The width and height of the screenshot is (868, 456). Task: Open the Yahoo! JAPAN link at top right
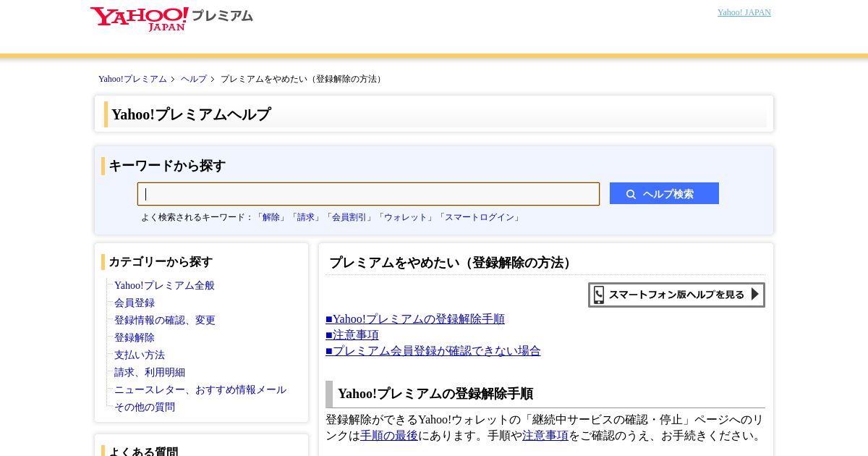point(744,12)
